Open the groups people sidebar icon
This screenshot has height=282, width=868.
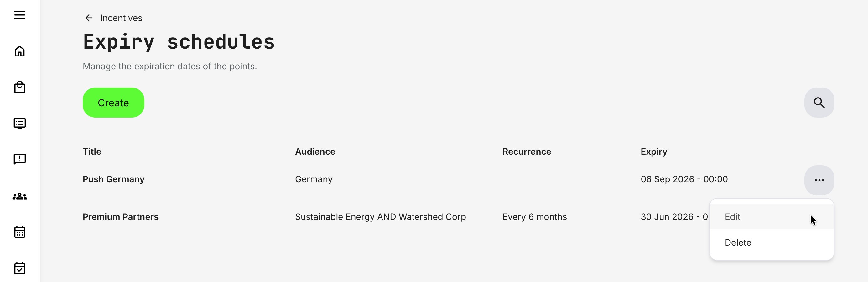[x=19, y=196]
